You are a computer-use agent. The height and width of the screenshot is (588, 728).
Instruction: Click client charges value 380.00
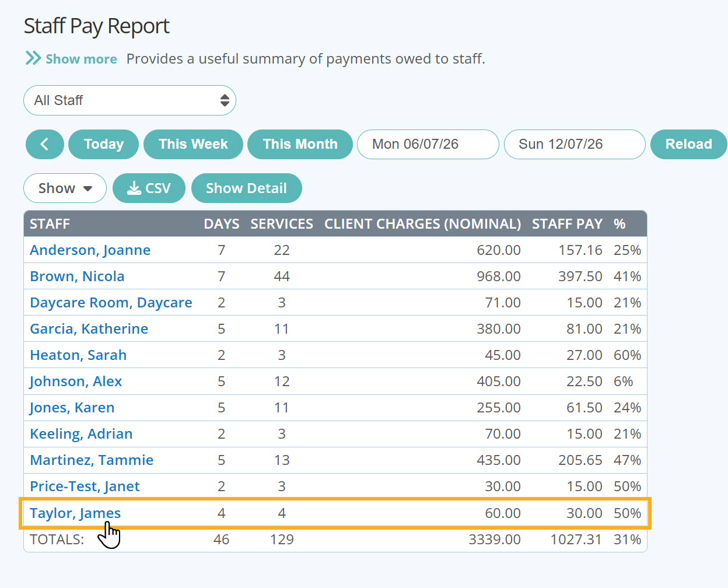[x=499, y=329]
